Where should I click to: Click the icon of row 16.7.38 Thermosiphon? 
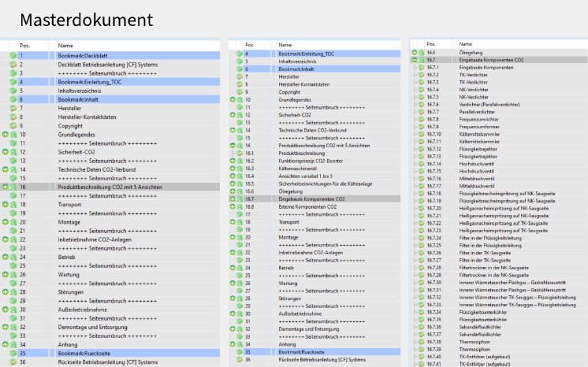point(421,342)
